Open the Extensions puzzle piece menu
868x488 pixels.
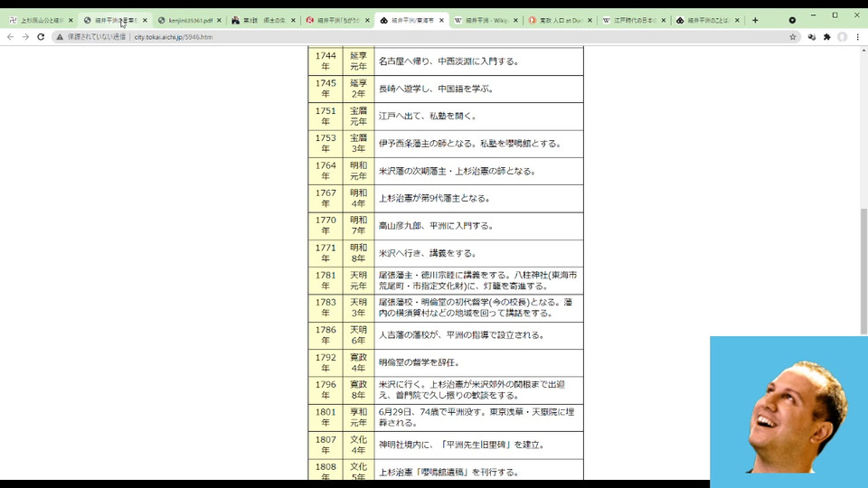click(x=827, y=37)
